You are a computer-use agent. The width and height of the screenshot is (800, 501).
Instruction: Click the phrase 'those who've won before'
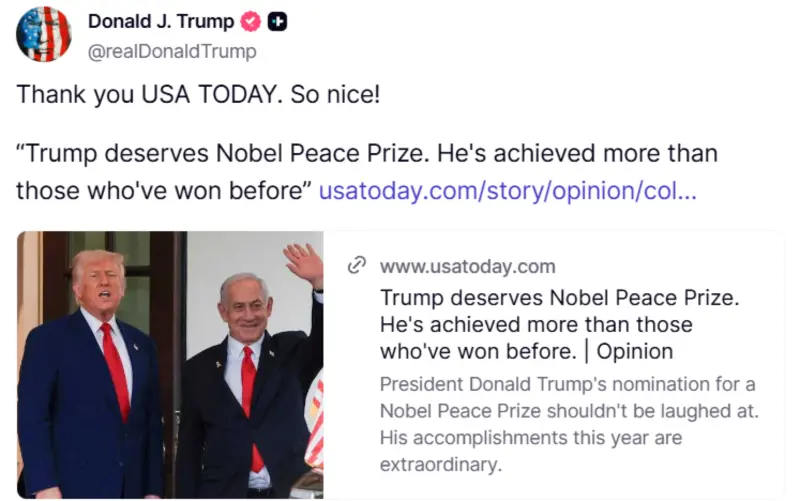[x=163, y=191]
